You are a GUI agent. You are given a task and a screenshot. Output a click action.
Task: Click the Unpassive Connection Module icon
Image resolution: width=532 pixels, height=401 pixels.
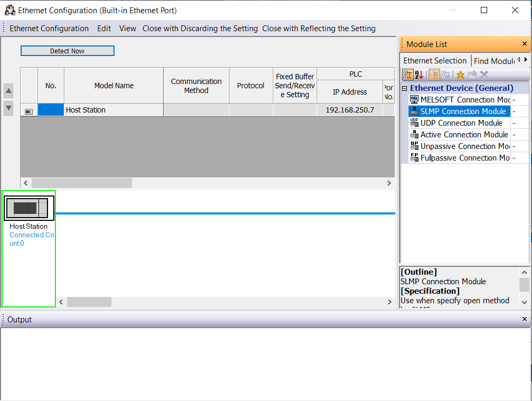[x=414, y=146]
